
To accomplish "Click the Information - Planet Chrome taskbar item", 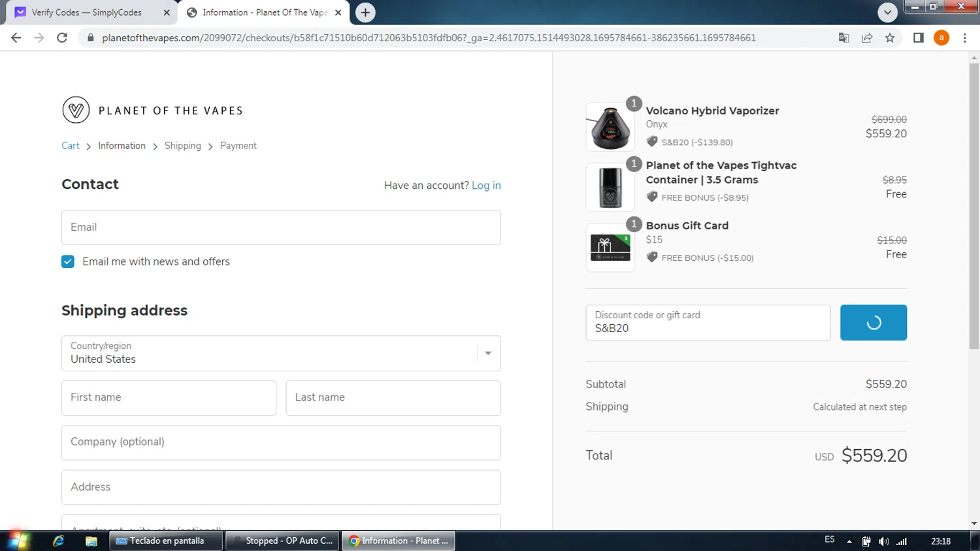I will tap(399, 541).
